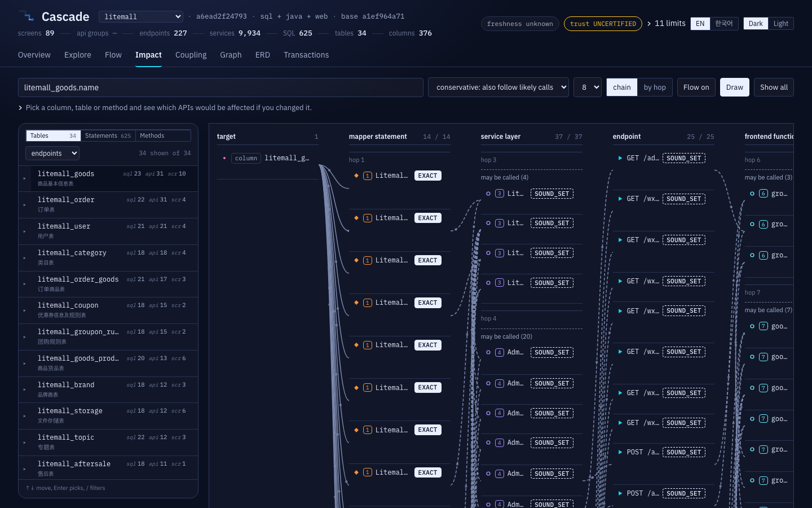Select the litemall_aftersale table
Image resolution: width=812 pixels, height=508 pixels.
[108, 468]
